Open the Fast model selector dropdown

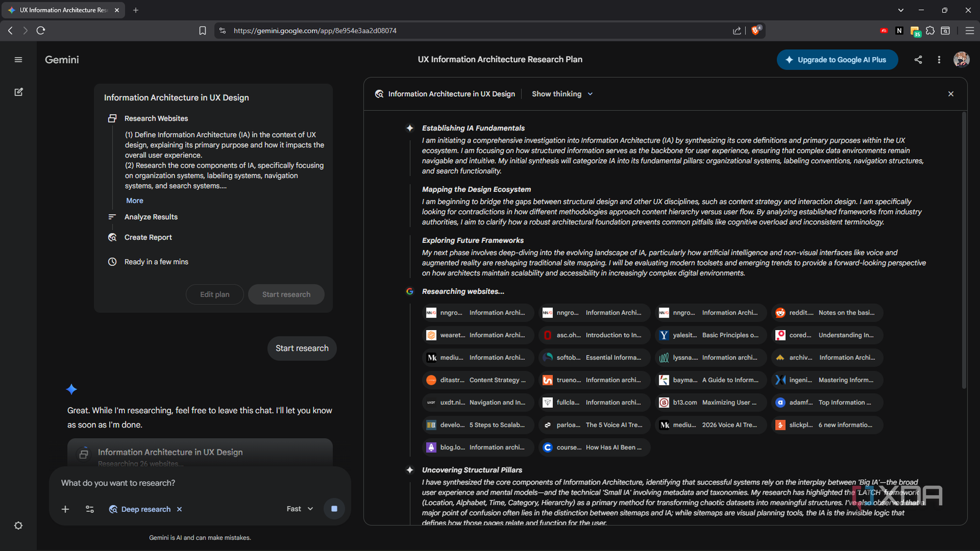299,509
